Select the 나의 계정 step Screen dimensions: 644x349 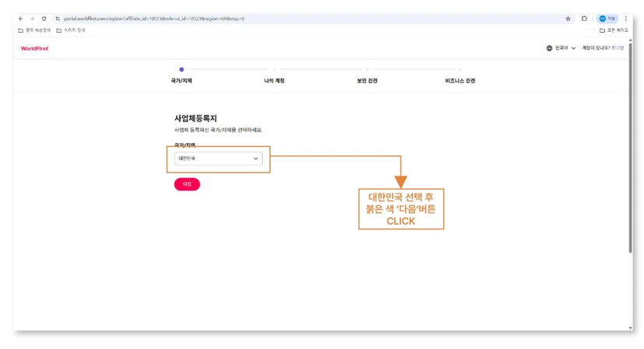275,81
